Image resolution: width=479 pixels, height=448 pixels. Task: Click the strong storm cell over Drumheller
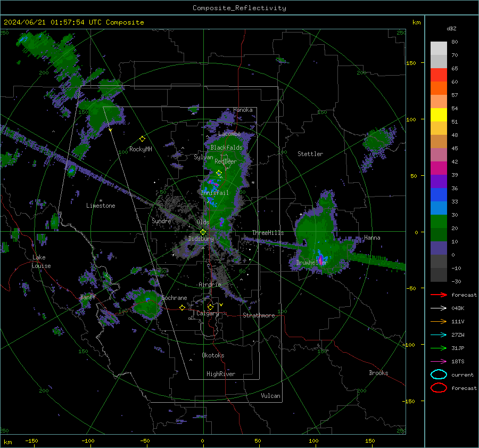pos(320,259)
